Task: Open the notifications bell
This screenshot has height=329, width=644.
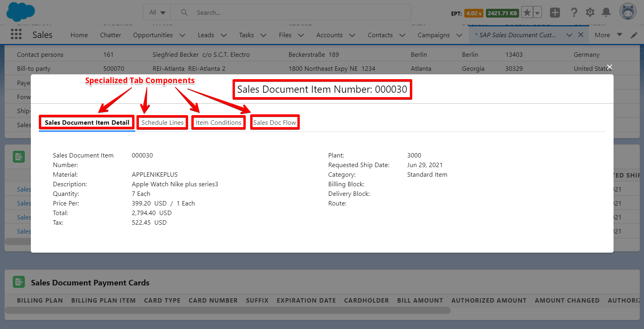Action: [606, 12]
